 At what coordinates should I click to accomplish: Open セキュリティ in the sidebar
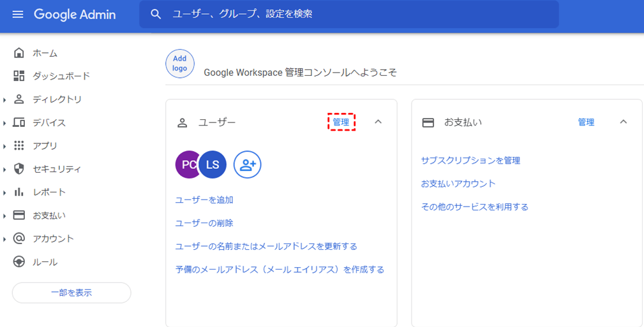[57, 169]
